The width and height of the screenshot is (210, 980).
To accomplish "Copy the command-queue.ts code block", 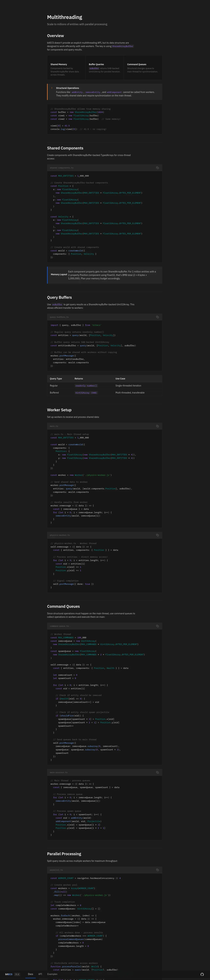I will click(x=157, y=626).
